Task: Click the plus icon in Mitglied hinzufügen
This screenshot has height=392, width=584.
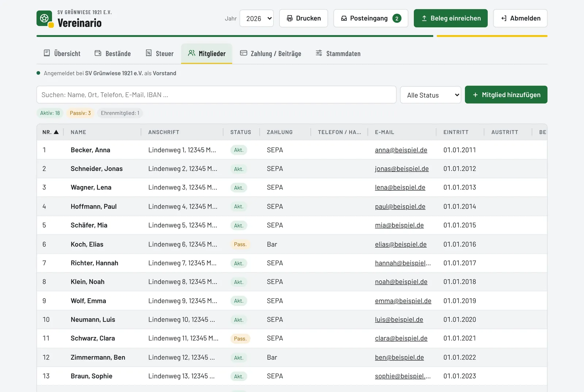Action: pos(475,95)
